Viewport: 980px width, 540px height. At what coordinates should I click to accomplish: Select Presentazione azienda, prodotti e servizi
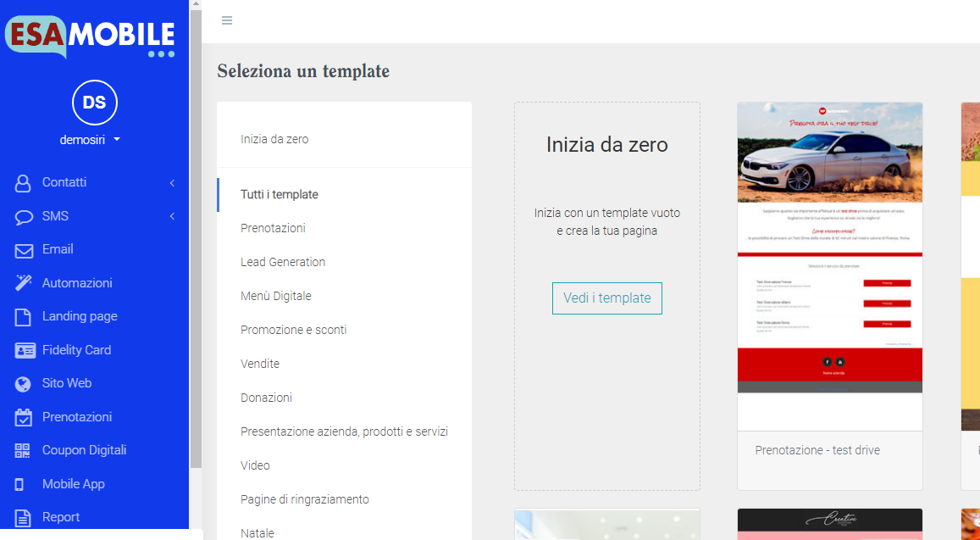tap(345, 431)
